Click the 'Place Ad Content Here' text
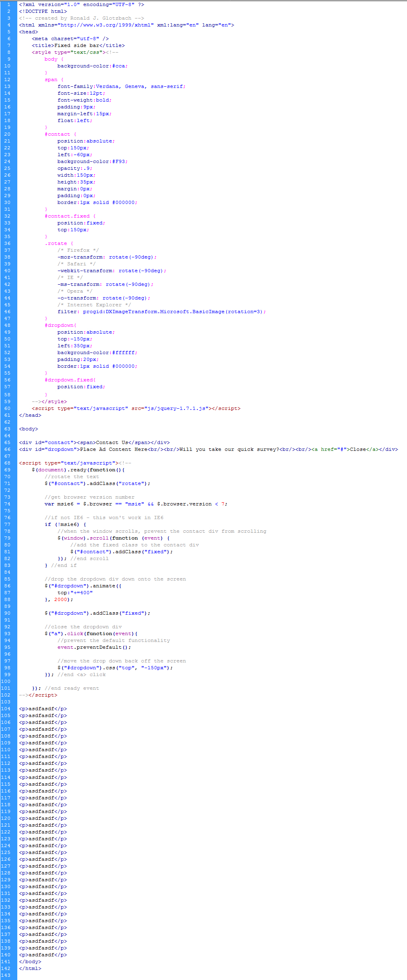Image resolution: width=407 pixels, height=980 pixels. click(x=114, y=449)
